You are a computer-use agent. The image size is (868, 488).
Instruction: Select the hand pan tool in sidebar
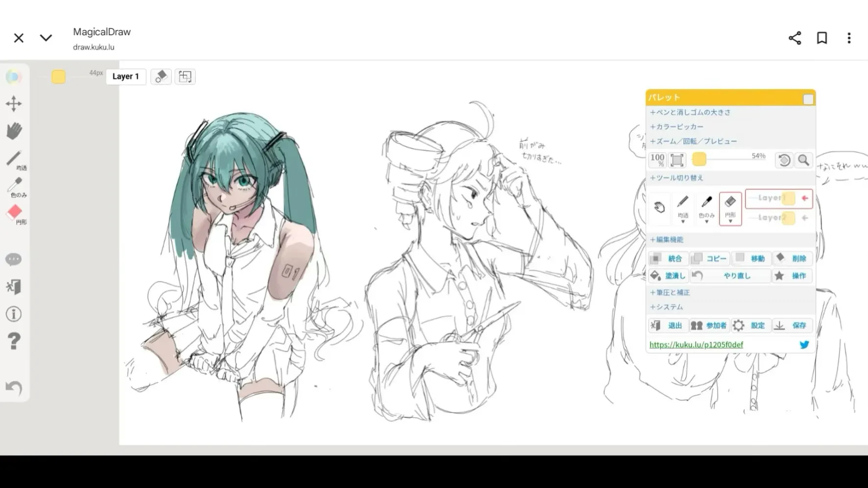(x=14, y=131)
